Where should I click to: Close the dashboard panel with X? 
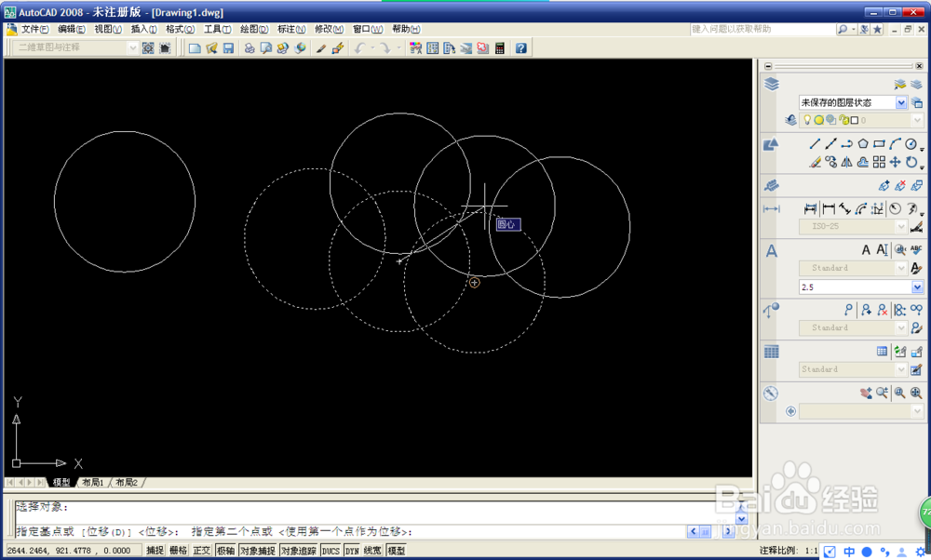(x=919, y=66)
